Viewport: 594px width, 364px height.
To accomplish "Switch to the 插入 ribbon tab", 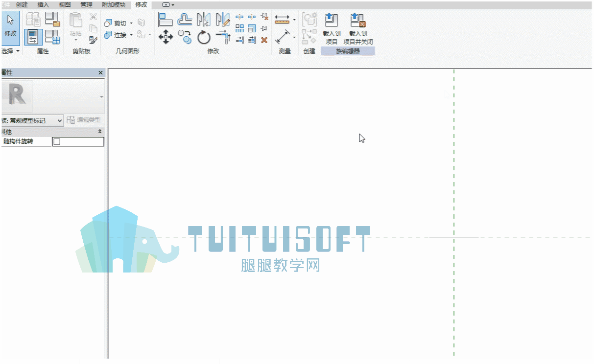I will (43, 5).
